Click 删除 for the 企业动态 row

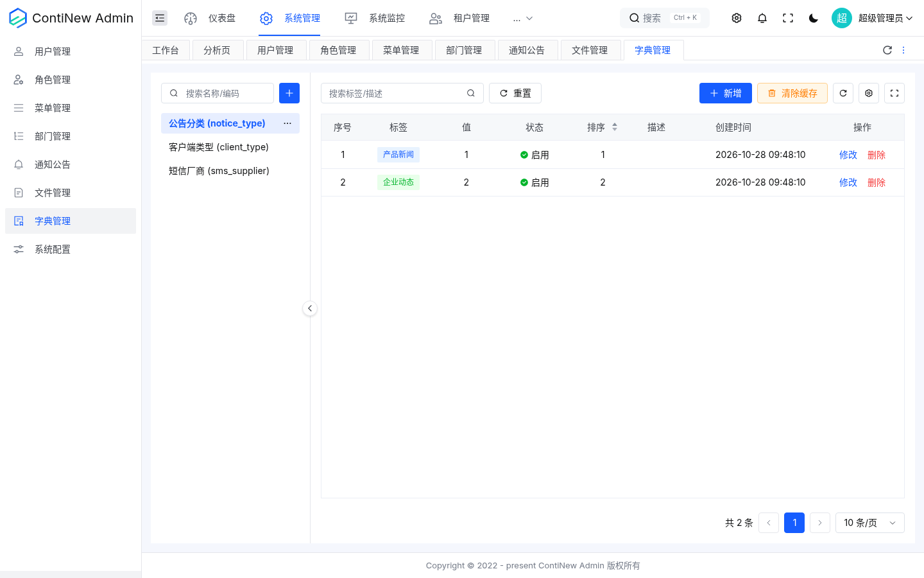click(x=877, y=182)
